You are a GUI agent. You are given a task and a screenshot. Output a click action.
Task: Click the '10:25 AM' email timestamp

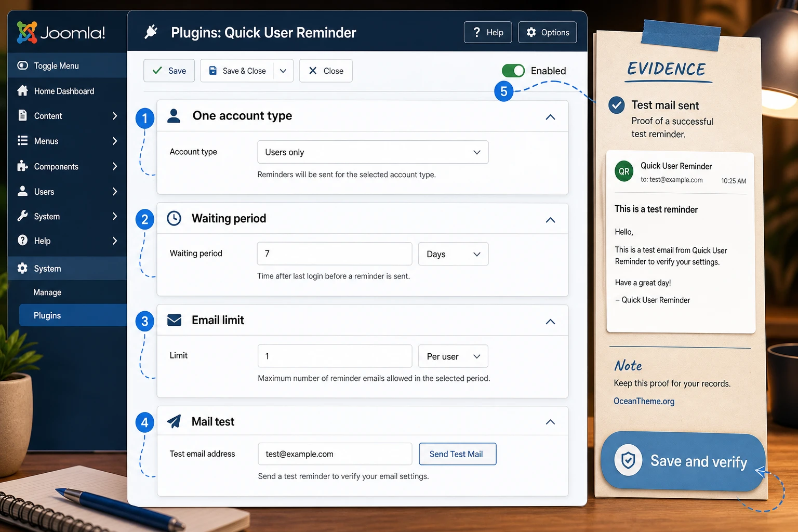[734, 181]
